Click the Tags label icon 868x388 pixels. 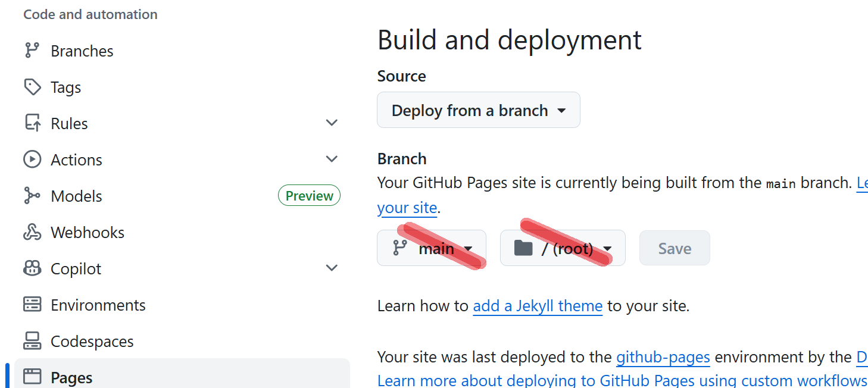pos(32,87)
